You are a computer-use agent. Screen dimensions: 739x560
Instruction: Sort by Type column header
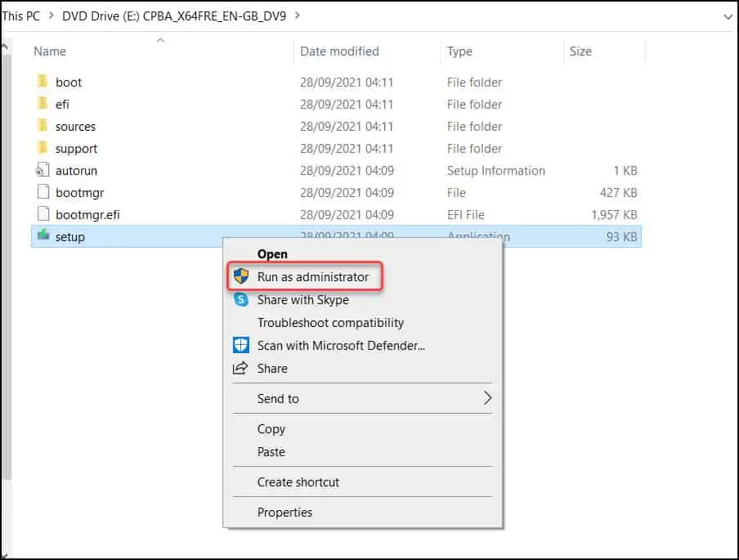[459, 52]
